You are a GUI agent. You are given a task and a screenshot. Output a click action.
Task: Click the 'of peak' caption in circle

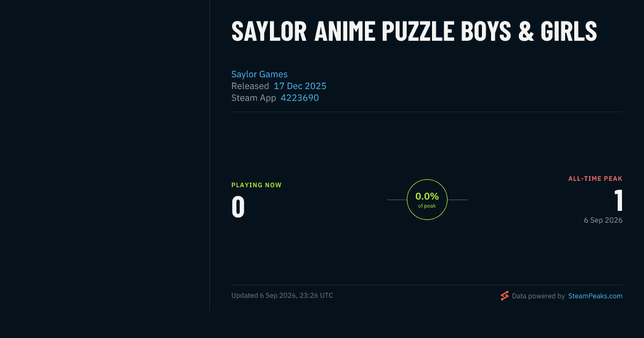pyautogui.click(x=427, y=206)
